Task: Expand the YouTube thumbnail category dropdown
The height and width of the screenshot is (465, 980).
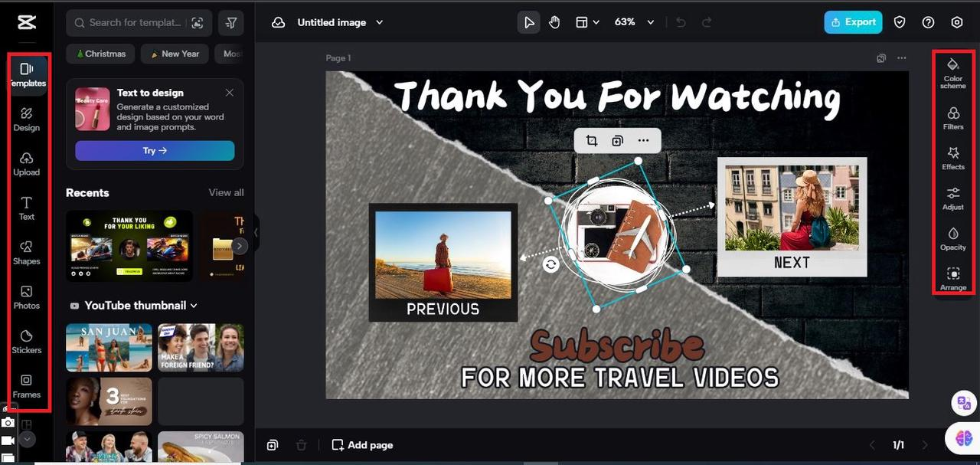Action: tap(194, 306)
